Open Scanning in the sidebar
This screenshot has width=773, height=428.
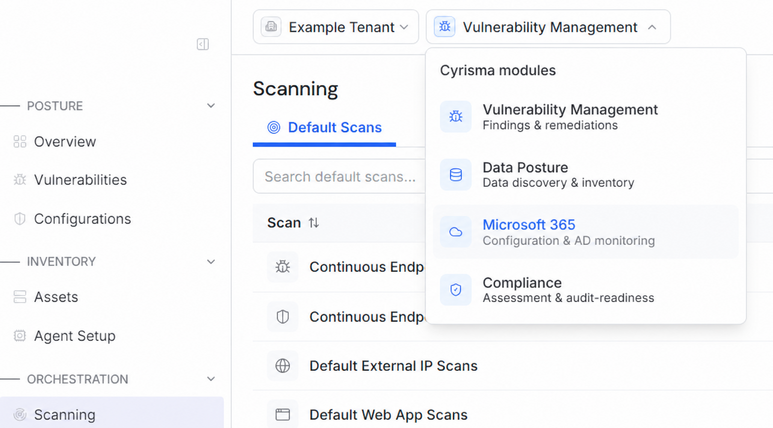click(x=112, y=414)
